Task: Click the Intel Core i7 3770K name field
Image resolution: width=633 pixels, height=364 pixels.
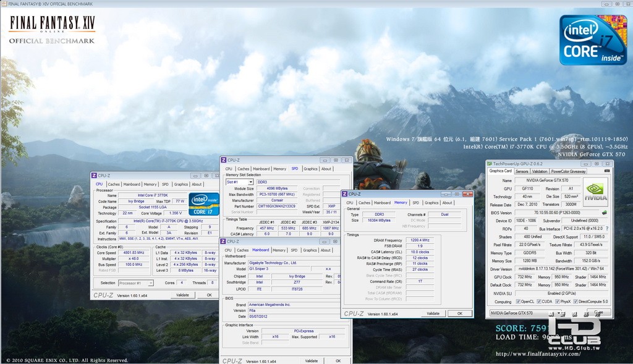Action: coord(153,195)
